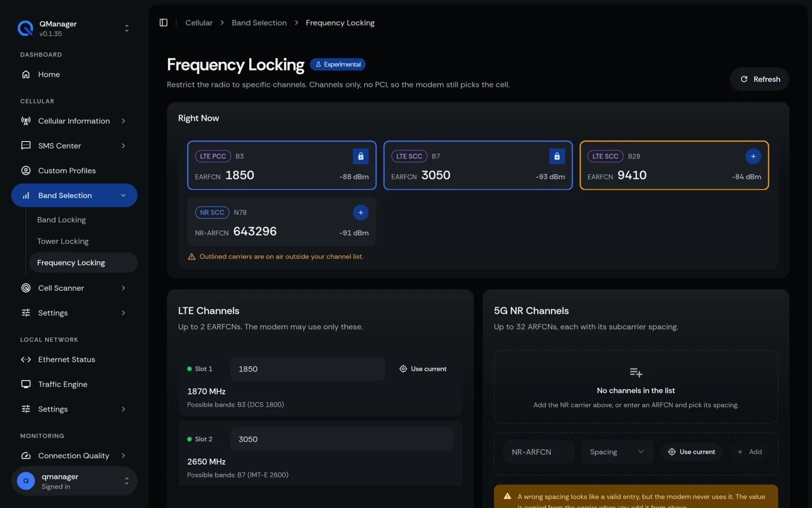Image resolution: width=812 pixels, height=508 pixels.
Task: Click Use current in 5G NR Channels
Action: [x=691, y=452]
